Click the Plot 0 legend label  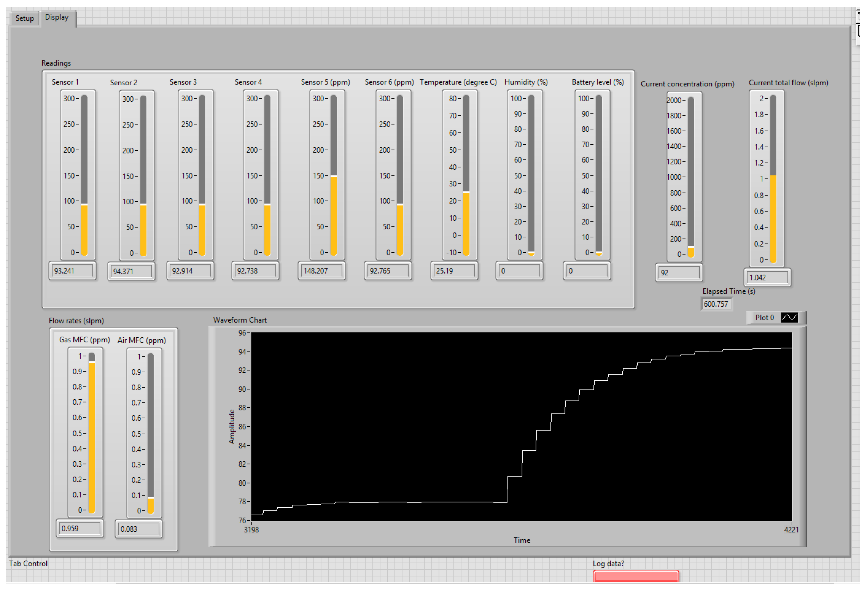click(764, 317)
